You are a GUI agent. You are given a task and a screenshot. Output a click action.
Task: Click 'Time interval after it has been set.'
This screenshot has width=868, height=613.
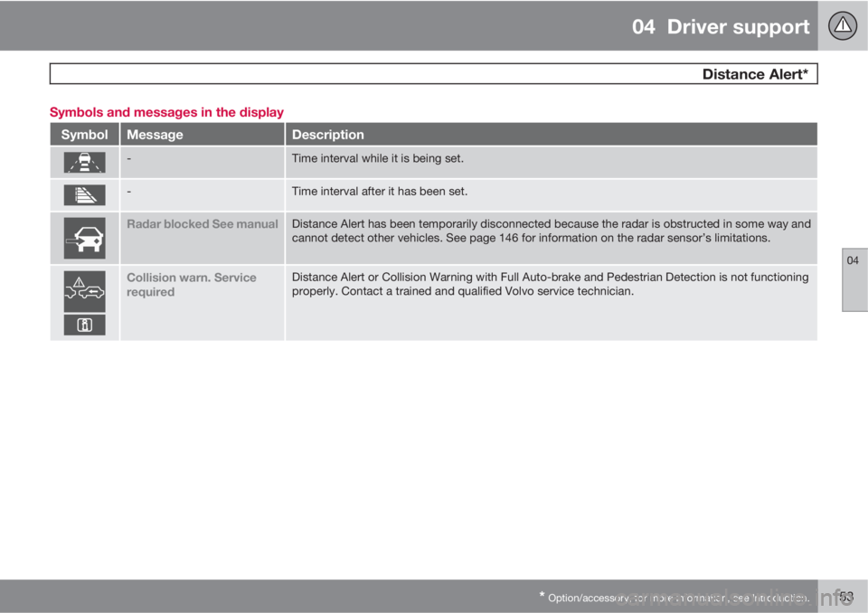(x=380, y=192)
